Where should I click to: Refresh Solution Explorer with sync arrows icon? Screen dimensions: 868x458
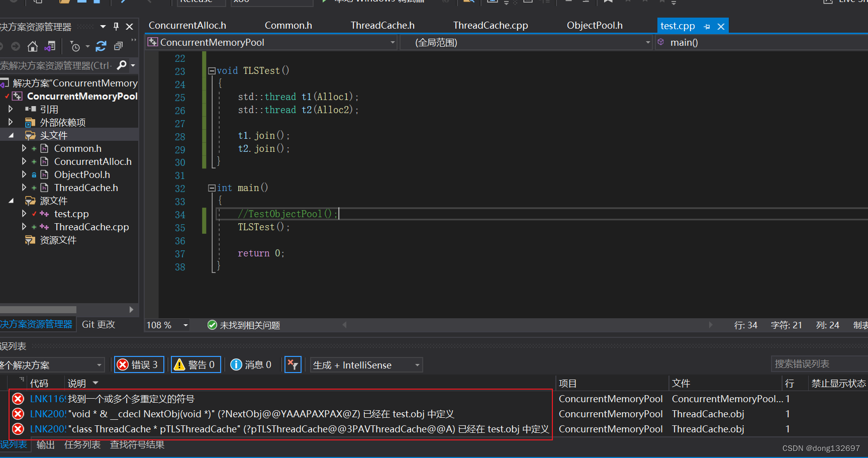pyautogui.click(x=101, y=47)
